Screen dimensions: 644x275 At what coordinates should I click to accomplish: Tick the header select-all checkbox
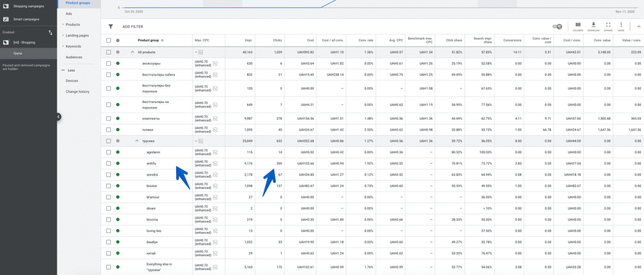[x=109, y=40]
